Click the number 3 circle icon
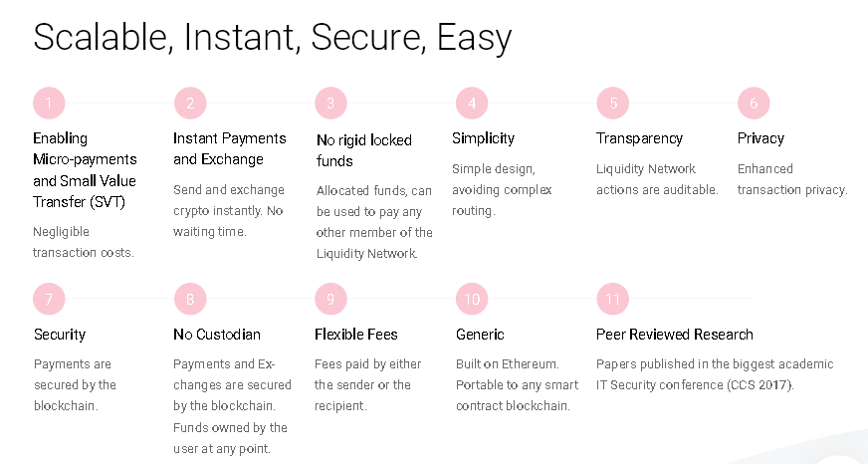Image resolution: width=868 pixels, height=464 pixels. tap(330, 103)
